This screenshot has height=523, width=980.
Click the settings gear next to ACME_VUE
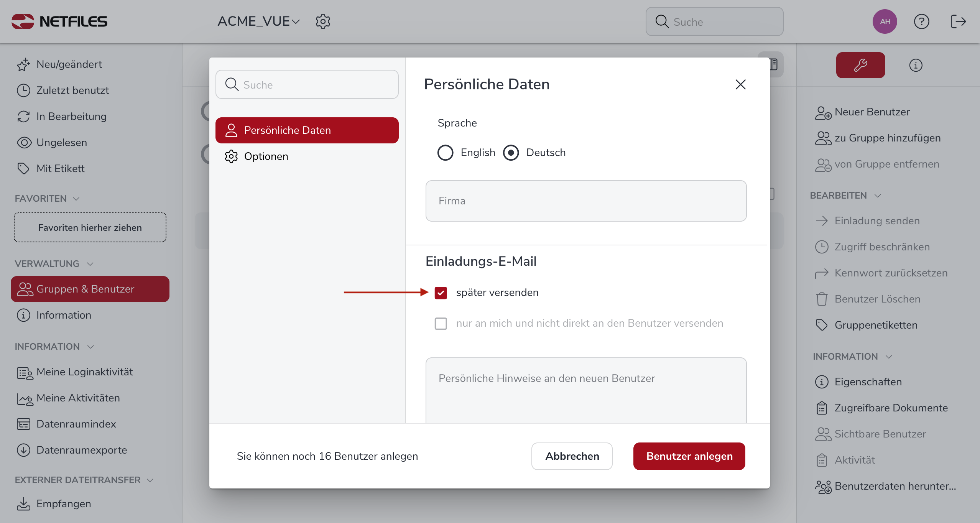click(323, 21)
